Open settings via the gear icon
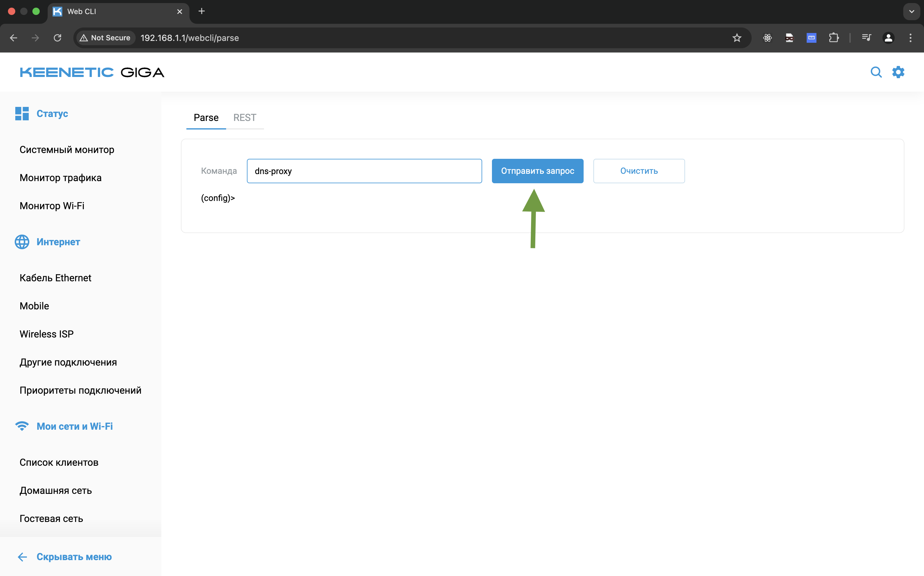924x576 pixels. tap(898, 72)
